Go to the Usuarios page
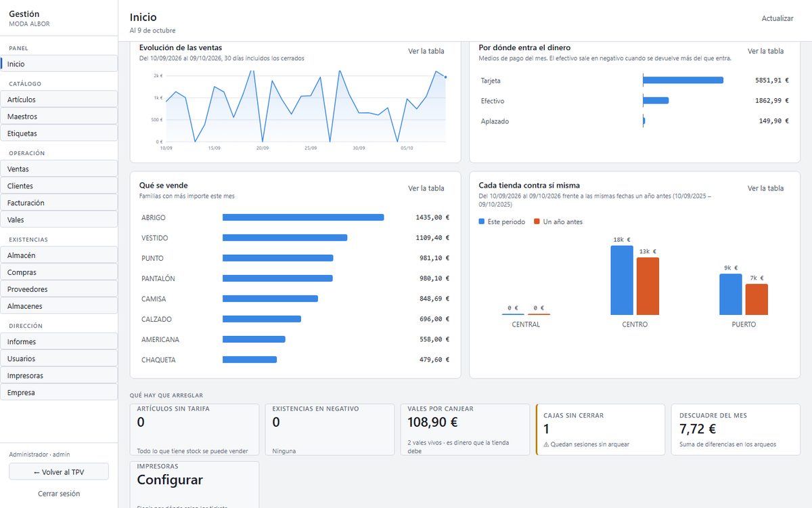812x508 pixels. point(59,359)
